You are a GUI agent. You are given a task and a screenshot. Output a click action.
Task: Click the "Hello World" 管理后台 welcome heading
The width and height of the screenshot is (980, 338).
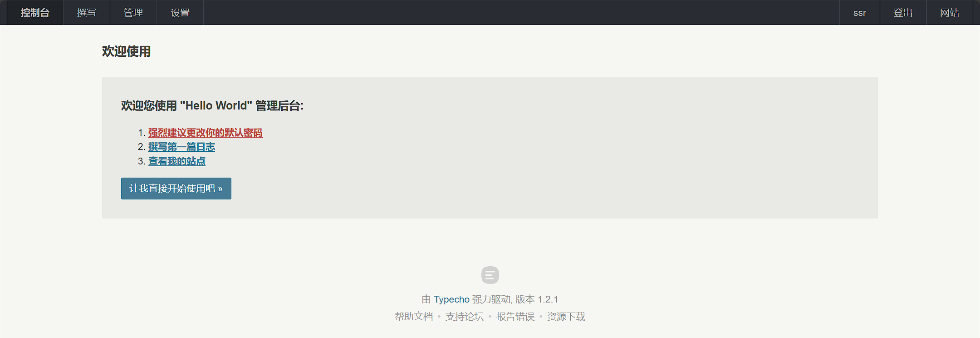click(212, 106)
